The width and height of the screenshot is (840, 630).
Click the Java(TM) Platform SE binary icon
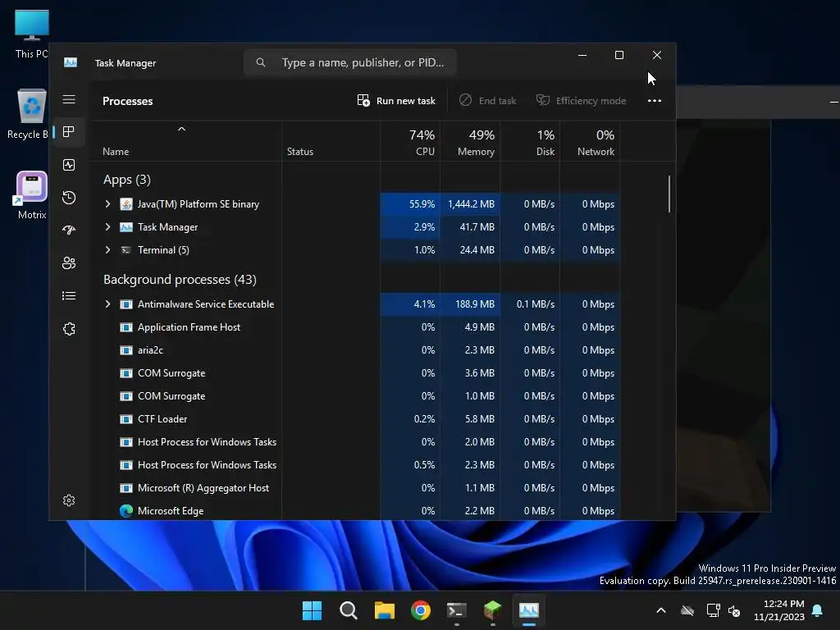click(x=126, y=204)
